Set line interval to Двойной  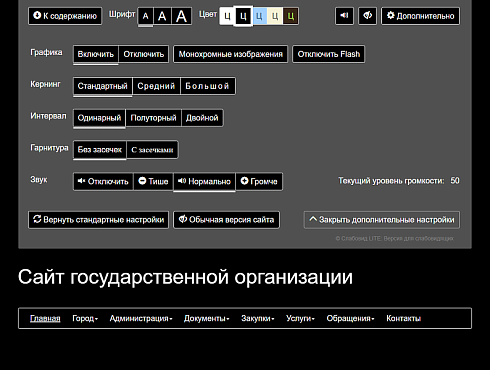click(x=202, y=118)
